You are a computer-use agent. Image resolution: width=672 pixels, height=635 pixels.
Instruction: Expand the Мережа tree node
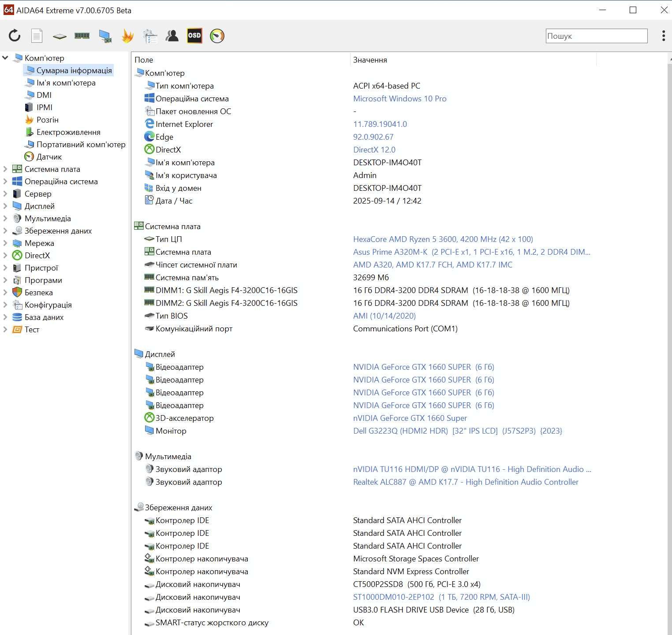click(5, 243)
